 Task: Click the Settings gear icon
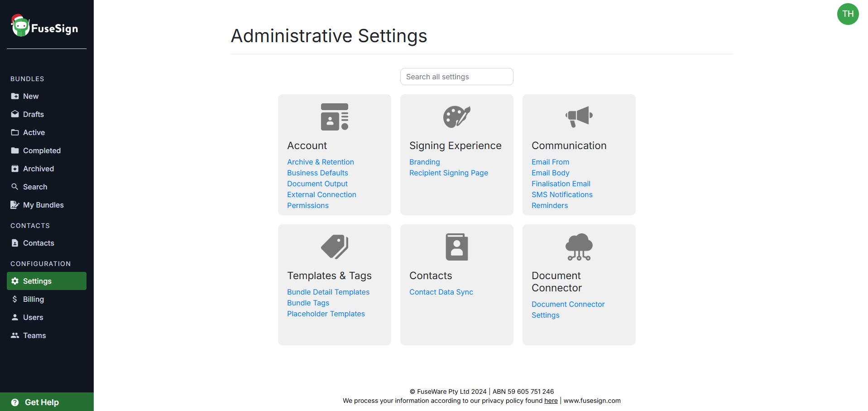[15, 281]
